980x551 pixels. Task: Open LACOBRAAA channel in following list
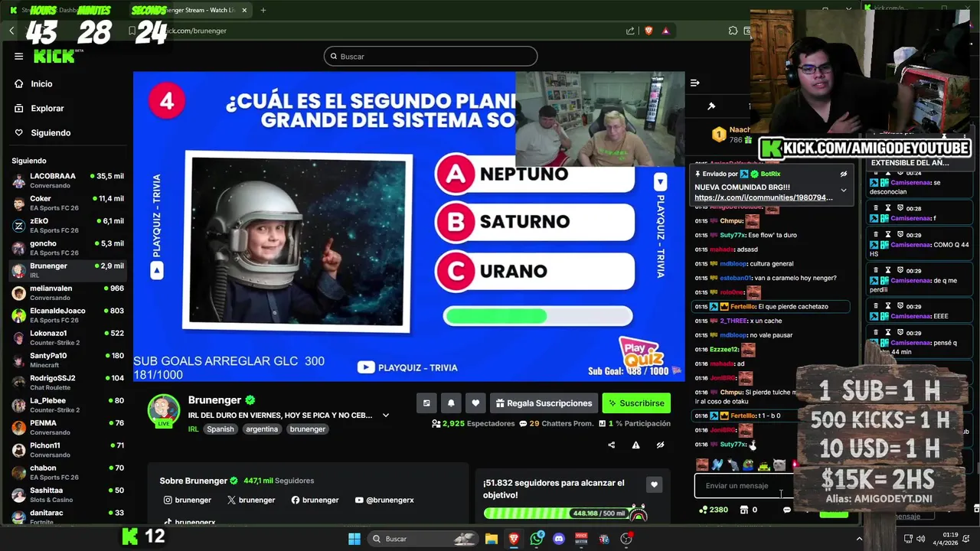pyautogui.click(x=67, y=181)
